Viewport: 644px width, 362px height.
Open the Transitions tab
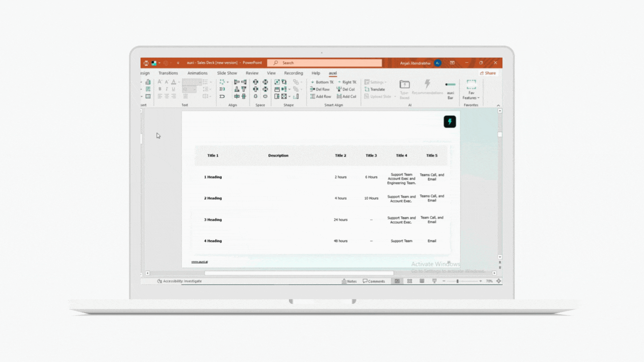pos(168,73)
